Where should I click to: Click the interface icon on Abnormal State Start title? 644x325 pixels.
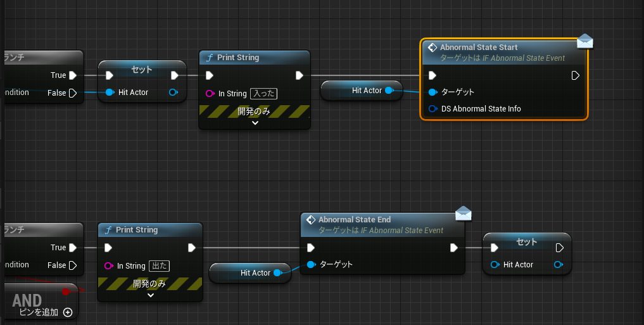click(432, 48)
